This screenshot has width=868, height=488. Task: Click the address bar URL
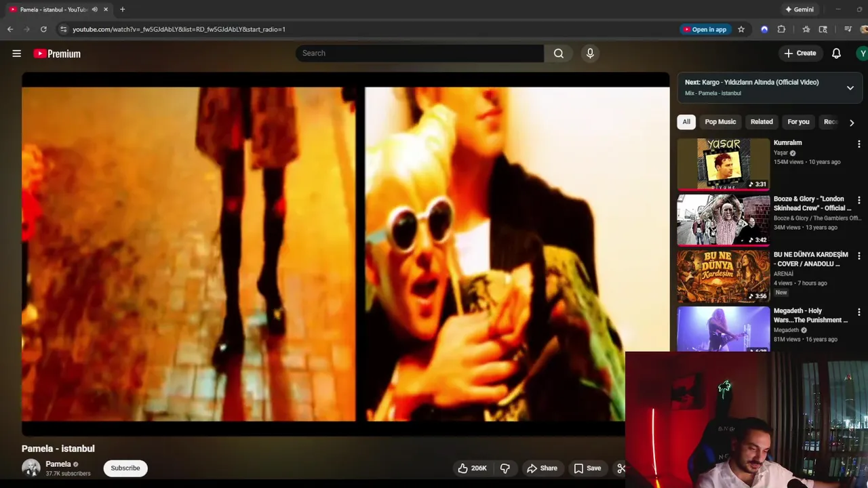pyautogui.click(x=179, y=29)
